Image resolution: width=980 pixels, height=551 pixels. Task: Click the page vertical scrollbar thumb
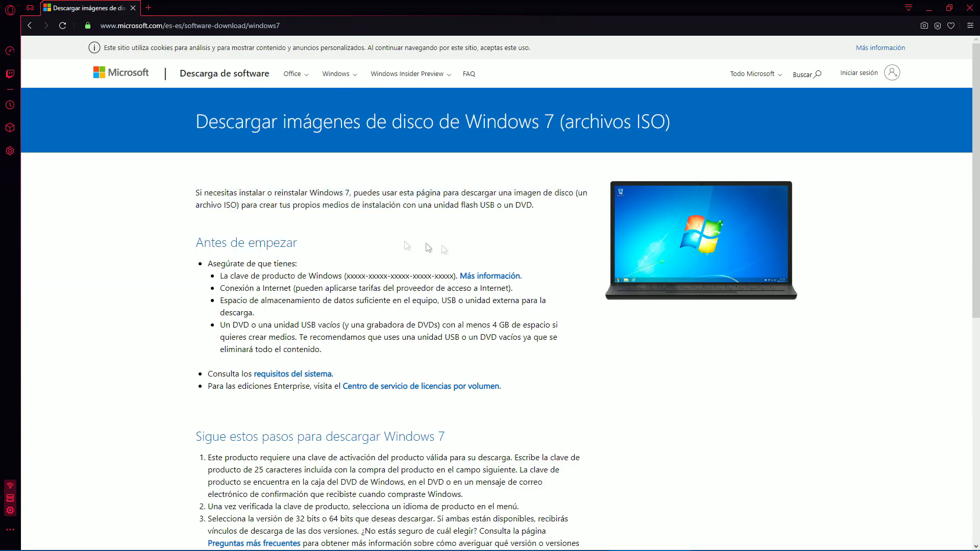976,181
